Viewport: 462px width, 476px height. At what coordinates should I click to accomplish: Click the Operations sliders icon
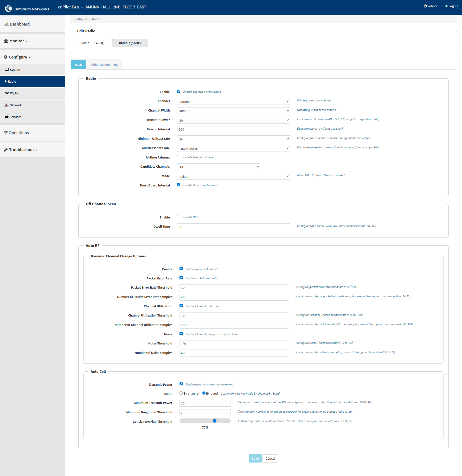point(6,133)
